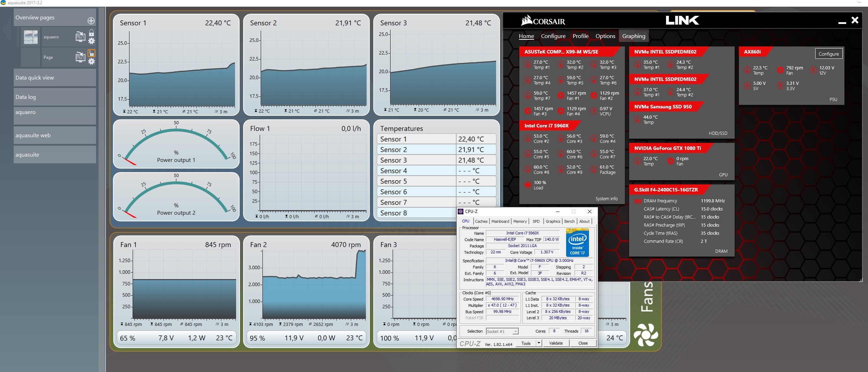Click the VCPU 0.97 V sensor icon
Screen dimensions: 868x372
594,111
